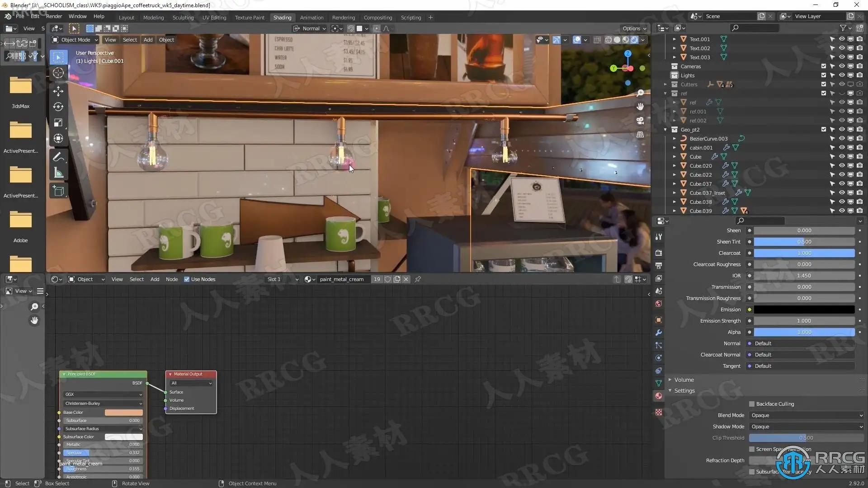Select Cube.020 in the outliner
The width and height of the screenshot is (868, 488).
tap(700, 166)
